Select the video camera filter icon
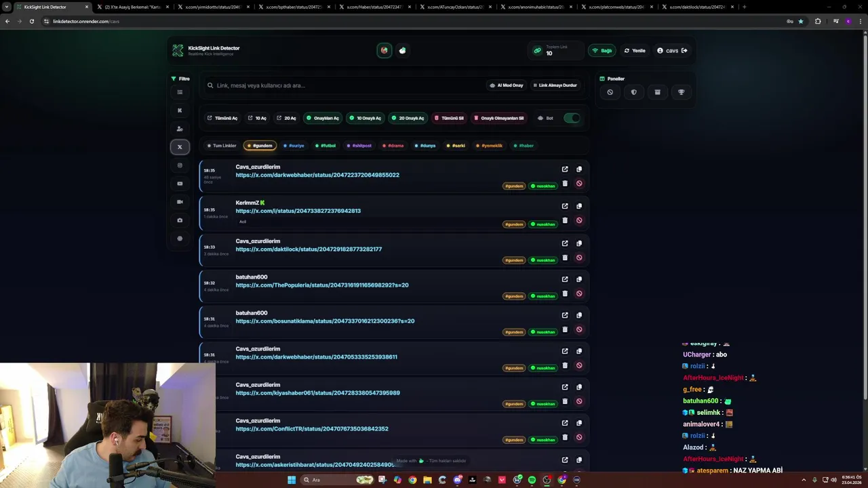The image size is (868, 488). [x=180, y=202]
